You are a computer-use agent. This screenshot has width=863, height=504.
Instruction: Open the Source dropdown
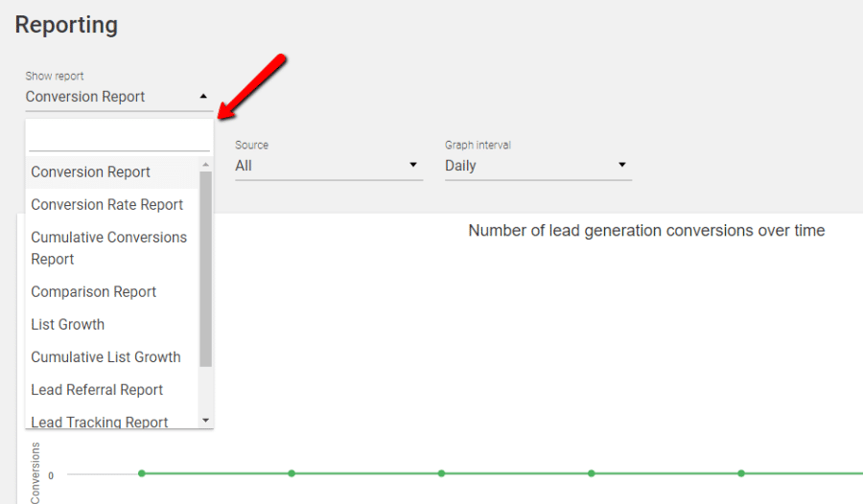(329, 165)
